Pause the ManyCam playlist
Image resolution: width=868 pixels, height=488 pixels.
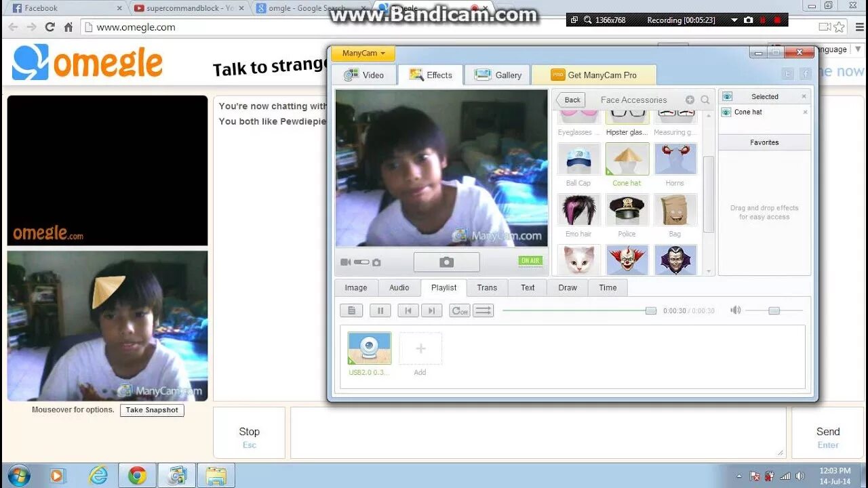380,310
